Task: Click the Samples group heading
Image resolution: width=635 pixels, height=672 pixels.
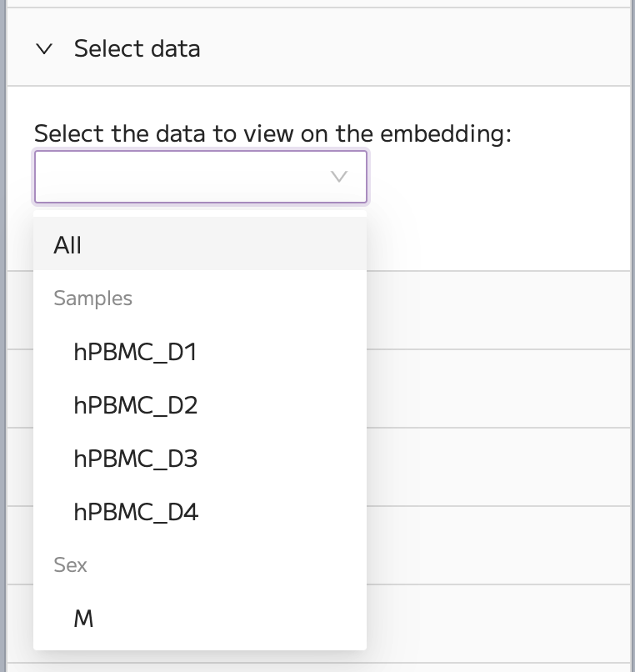Action: tap(93, 298)
